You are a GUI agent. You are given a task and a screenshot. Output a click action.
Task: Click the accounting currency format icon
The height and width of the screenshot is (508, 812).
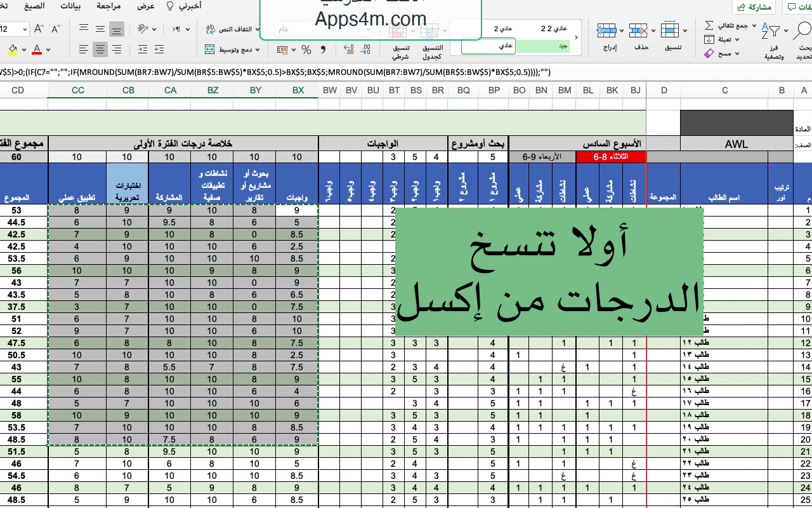click(282, 49)
